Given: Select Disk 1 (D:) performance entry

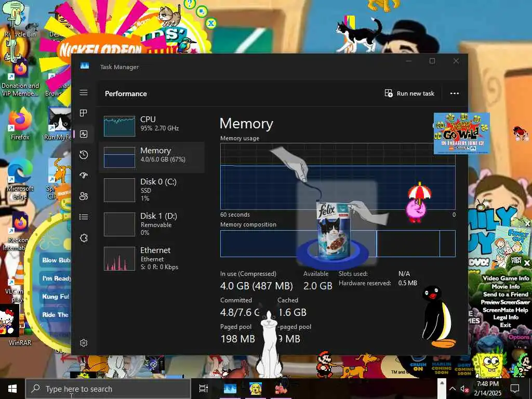Looking at the screenshot, I should coord(151,224).
